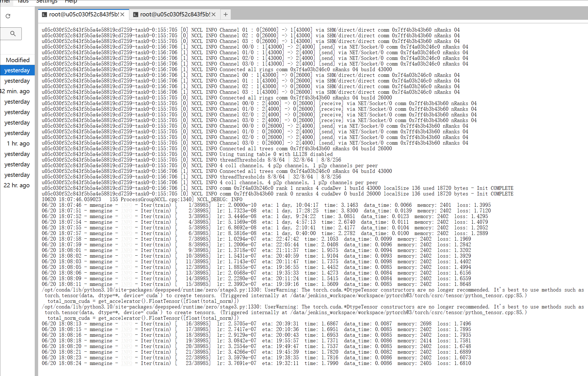Open the Tabs menu
The image size is (588, 376).
23,1
